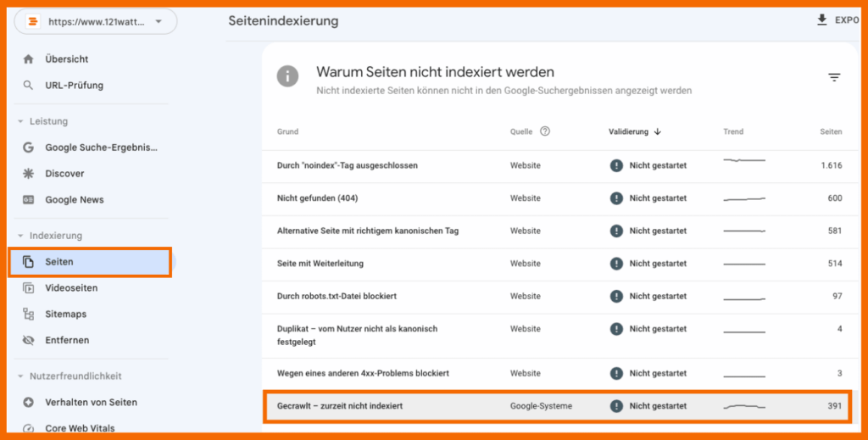The height and width of the screenshot is (440, 868).
Task: Click the URL-Prüfung magnifier icon
Action: [x=29, y=86]
